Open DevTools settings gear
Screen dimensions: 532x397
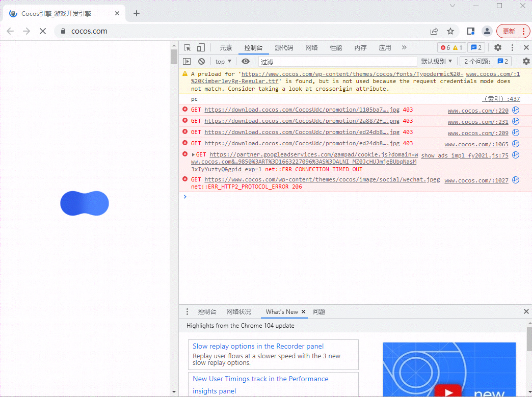click(498, 47)
